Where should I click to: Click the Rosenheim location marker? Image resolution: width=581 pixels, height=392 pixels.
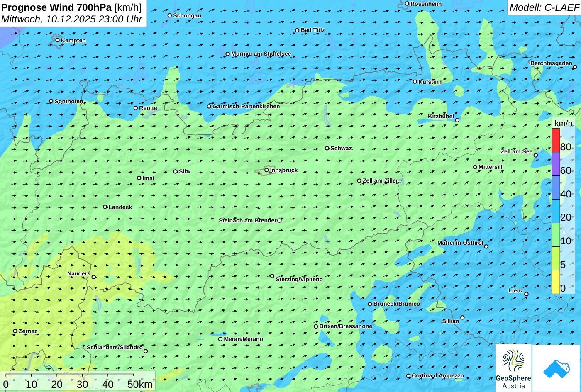coord(407,4)
